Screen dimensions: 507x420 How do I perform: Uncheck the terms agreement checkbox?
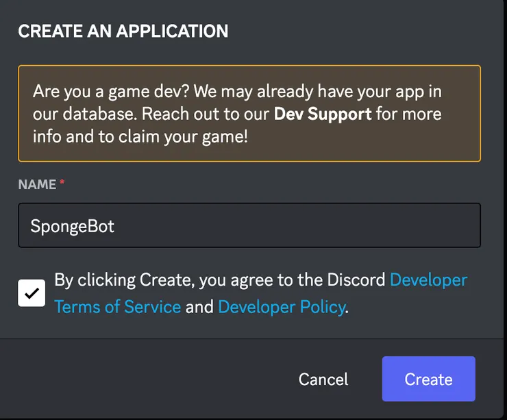tap(32, 293)
